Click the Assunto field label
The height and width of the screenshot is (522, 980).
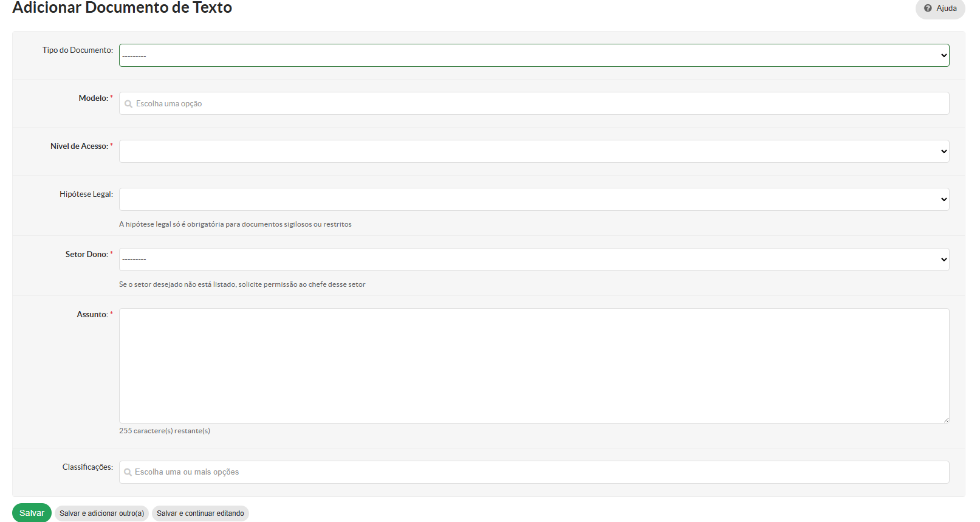click(92, 314)
